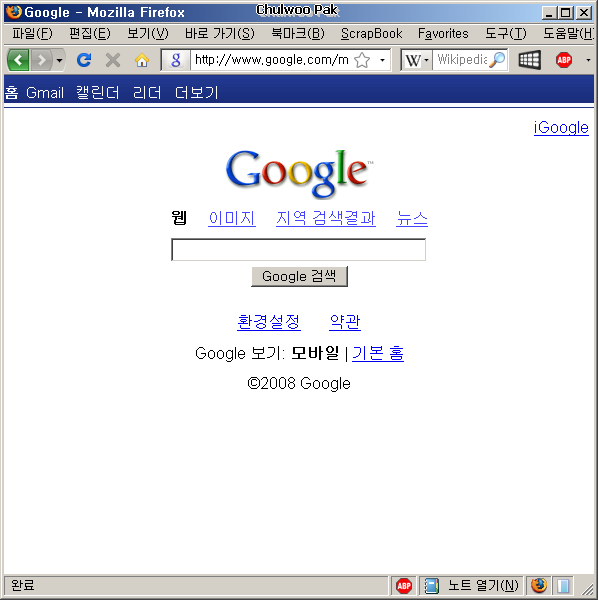Open the 약관 link
598x600 pixels.
345,322
